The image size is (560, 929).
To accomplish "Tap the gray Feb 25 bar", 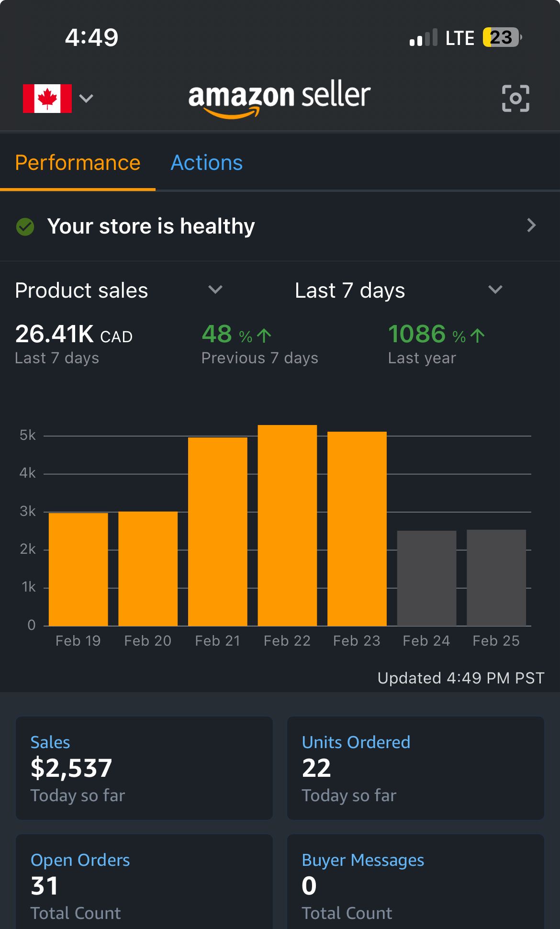I will click(x=496, y=578).
